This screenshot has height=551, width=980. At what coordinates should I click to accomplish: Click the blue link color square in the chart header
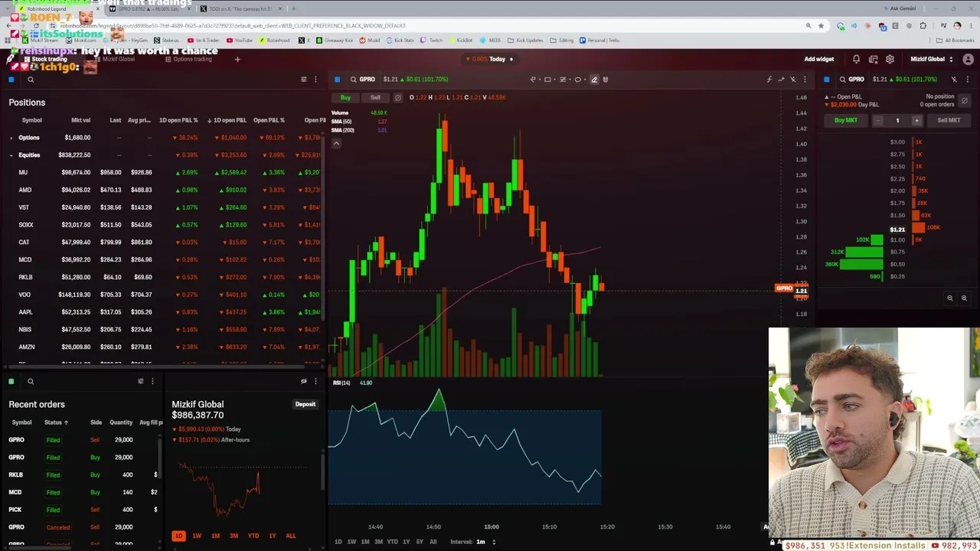(337, 80)
